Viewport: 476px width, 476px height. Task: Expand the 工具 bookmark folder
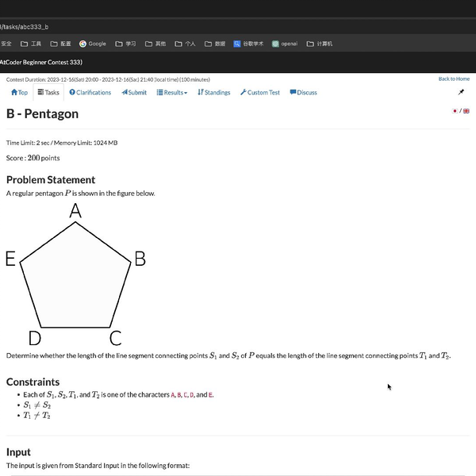(31, 44)
